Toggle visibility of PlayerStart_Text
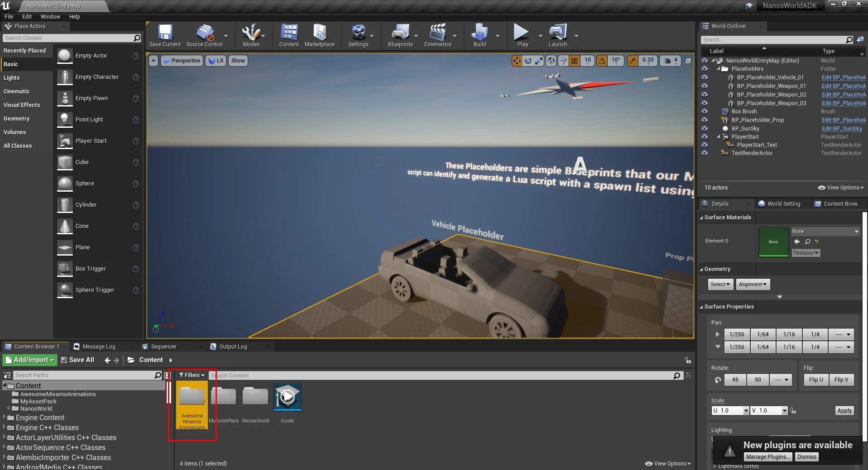Image resolution: width=868 pixels, height=470 pixels. tap(705, 145)
